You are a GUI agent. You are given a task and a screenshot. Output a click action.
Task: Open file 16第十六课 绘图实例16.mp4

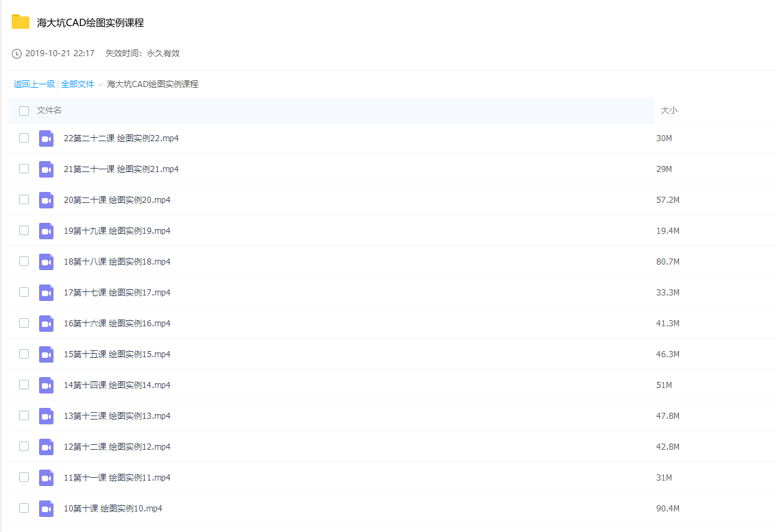point(117,323)
